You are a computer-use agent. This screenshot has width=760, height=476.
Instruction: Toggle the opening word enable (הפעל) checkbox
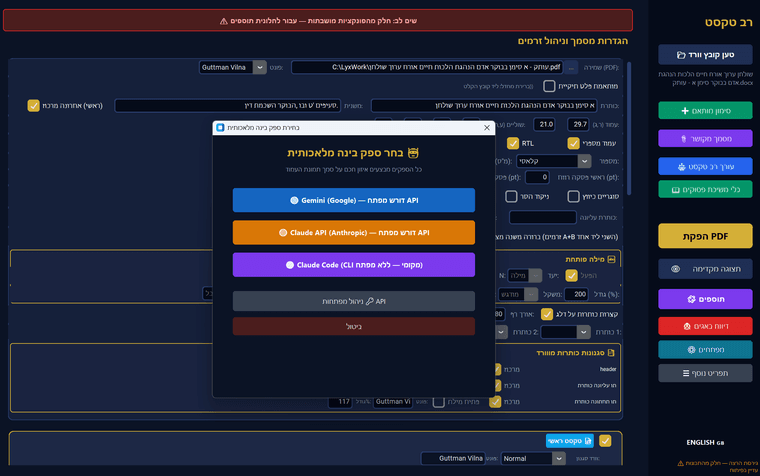pyautogui.click(x=571, y=275)
